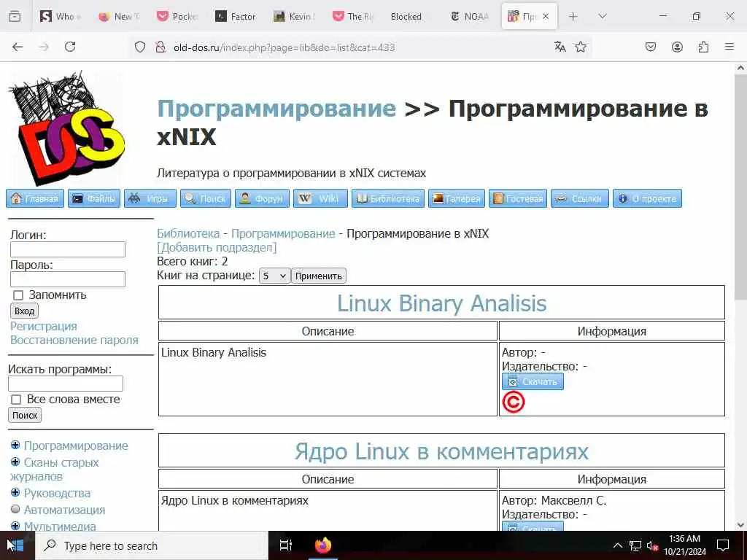List all tabs dropdown arrow
The image size is (747, 560).
[x=603, y=16]
